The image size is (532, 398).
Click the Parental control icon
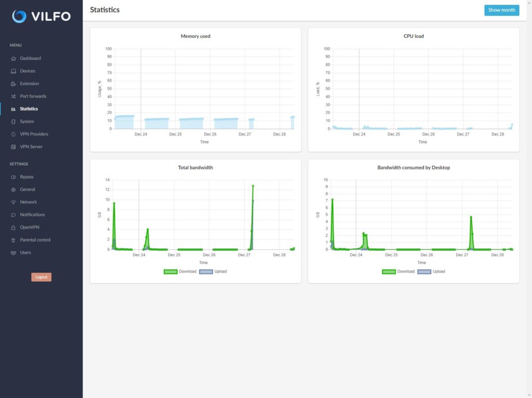point(14,240)
